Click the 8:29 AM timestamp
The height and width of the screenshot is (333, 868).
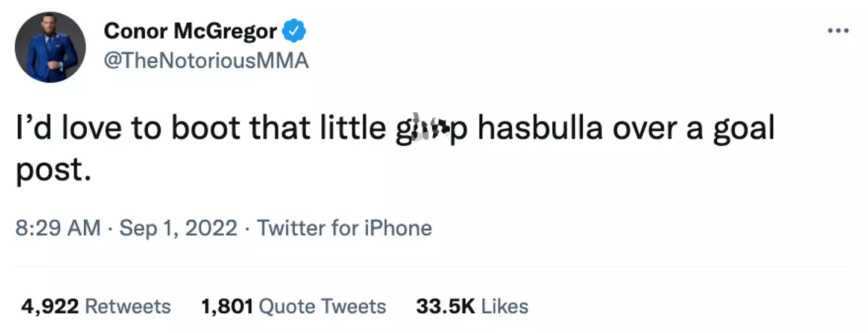tap(58, 228)
